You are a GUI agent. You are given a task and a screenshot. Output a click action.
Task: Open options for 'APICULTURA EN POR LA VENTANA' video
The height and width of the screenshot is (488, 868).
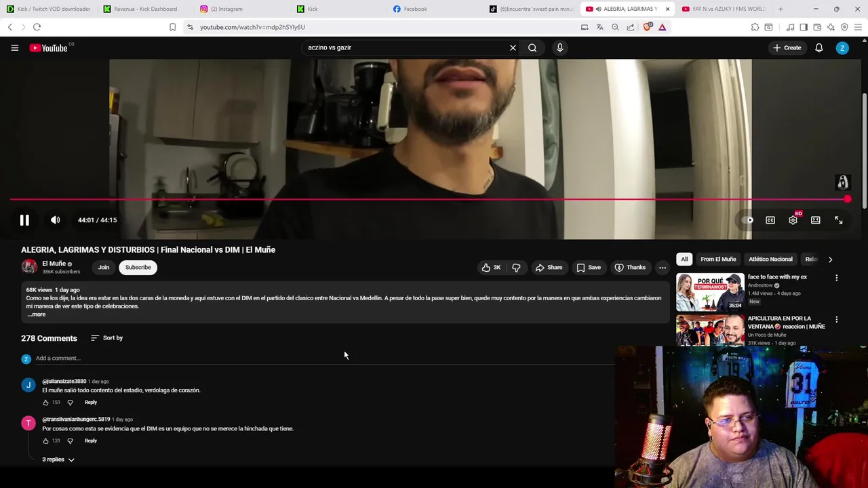click(x=836, y=319)
